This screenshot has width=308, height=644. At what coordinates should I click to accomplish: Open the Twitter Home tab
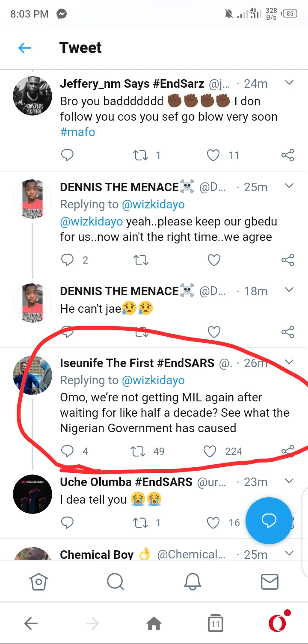pyautogui.click(x=38, y=582)
